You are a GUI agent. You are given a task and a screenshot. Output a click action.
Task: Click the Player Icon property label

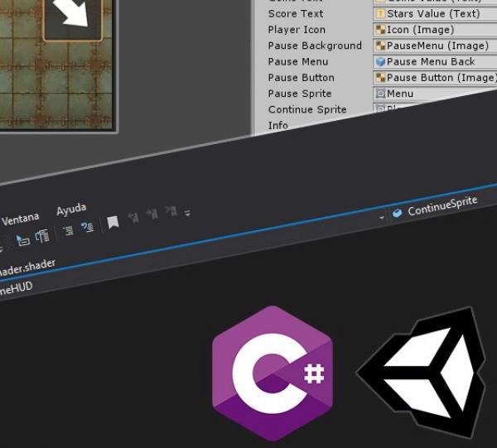pos(297,30)
